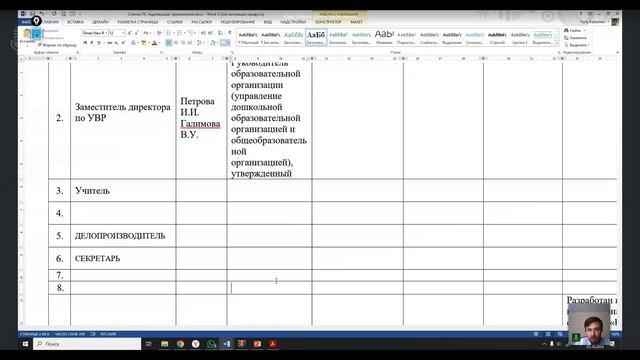This screenshot has height=360, width=640.
Task: Apply the Название (Aab) title style
Action: (384, 38)
